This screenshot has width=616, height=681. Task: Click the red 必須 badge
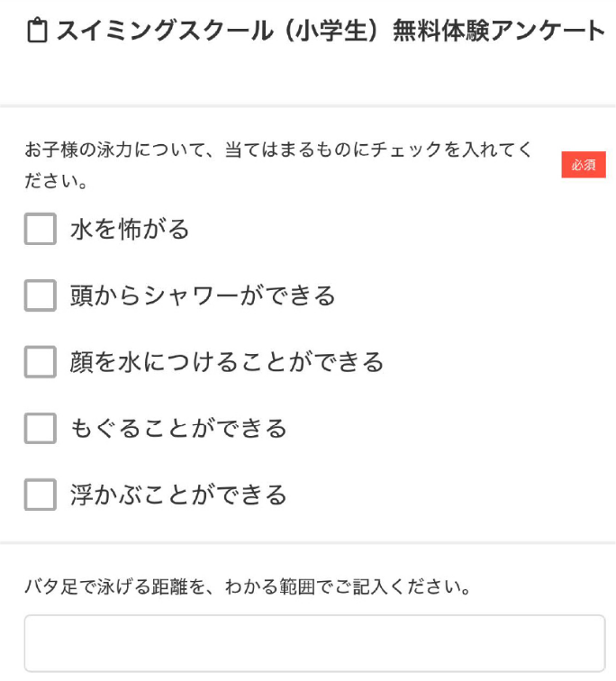pos(584,165)
